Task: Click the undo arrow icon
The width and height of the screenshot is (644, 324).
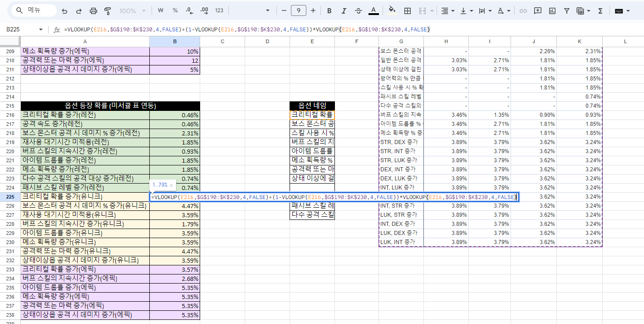Action: (64, 10)
